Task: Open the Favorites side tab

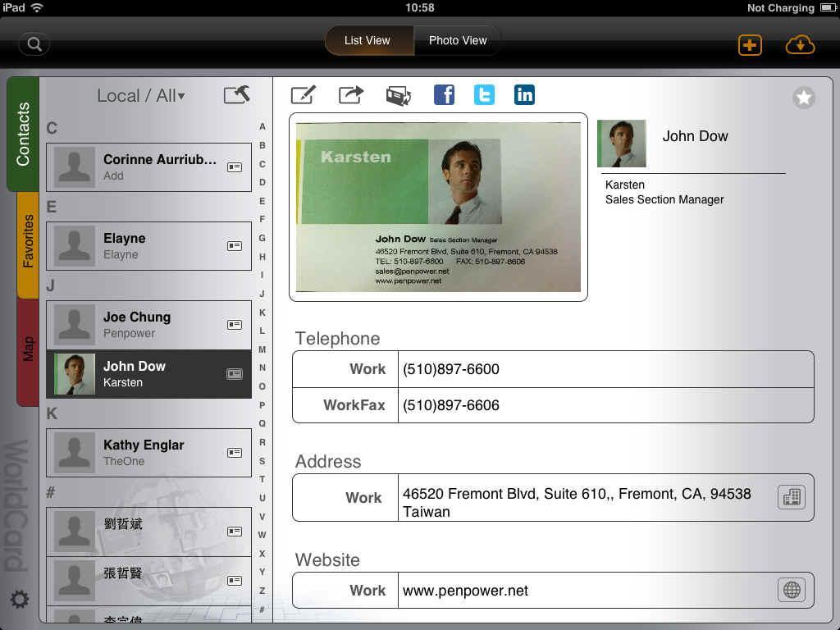Action: (28, 241)
